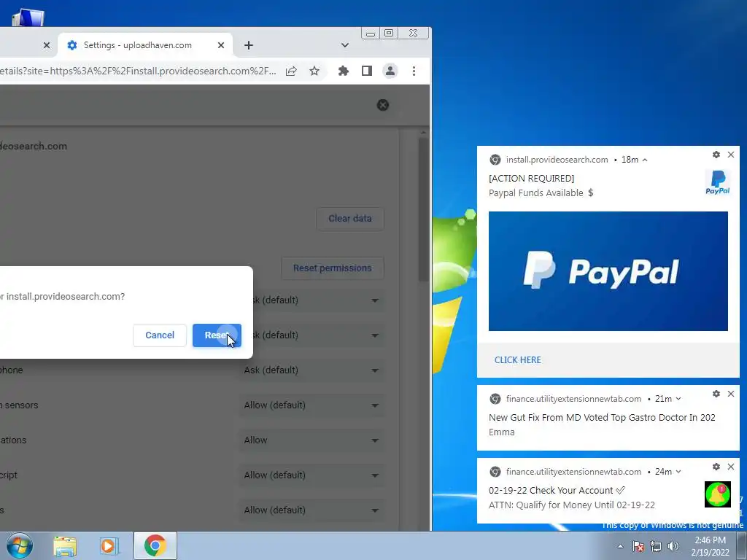747x560 pixels.
Task: Change the notifications Allow dropdown
Action: (x=311, y=440)
